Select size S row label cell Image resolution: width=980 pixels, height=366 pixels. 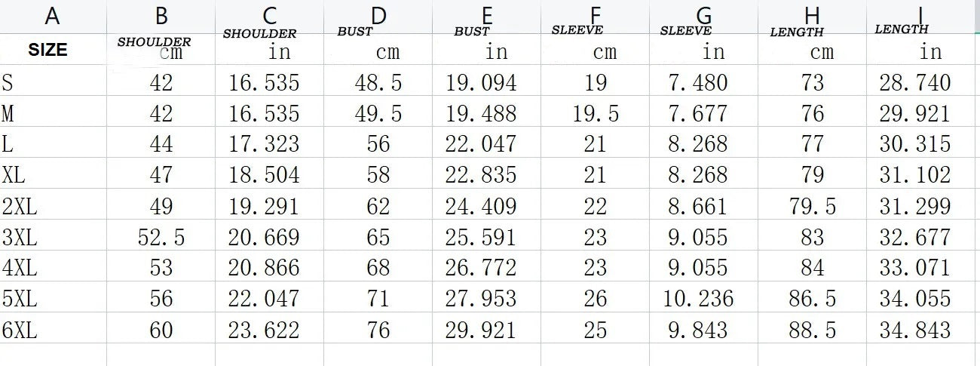pos(8,82)
